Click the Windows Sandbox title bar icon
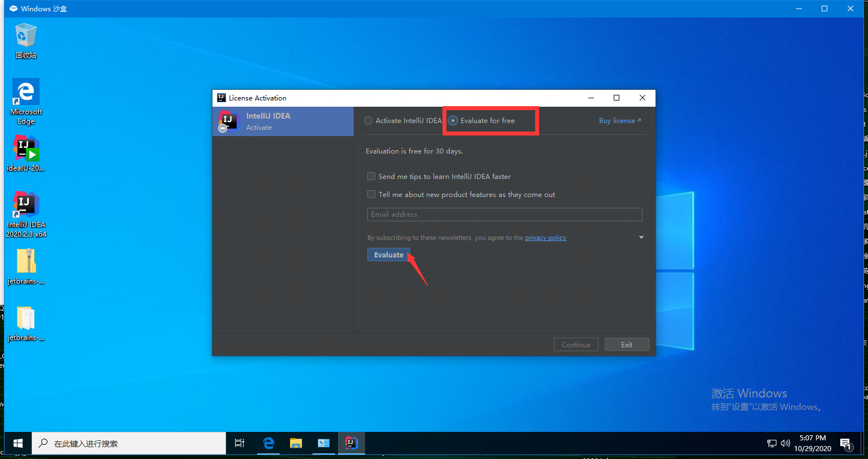This screenshot has height=459, width=868. tap(14, 8)
